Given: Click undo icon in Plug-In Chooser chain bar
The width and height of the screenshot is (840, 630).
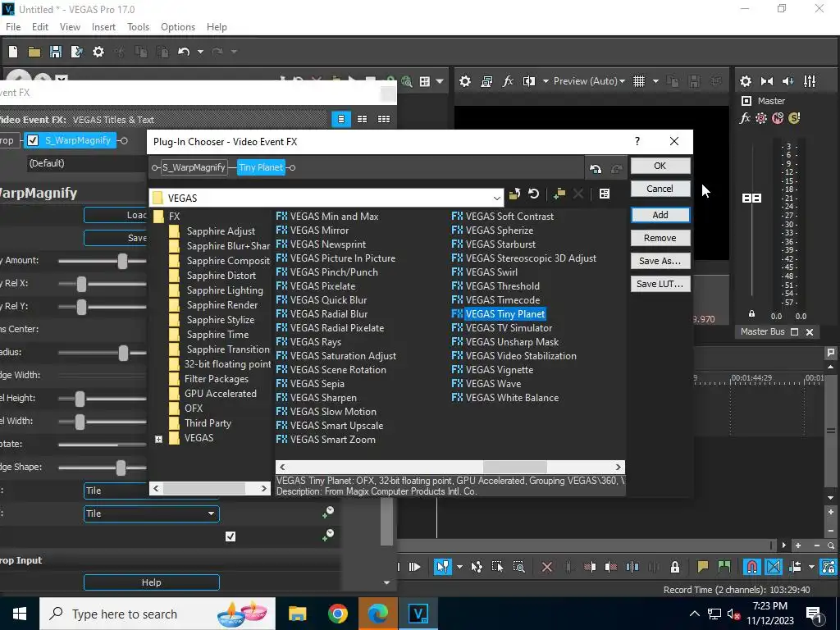Looking at the screenshot, I should click(x=596, y=169).
